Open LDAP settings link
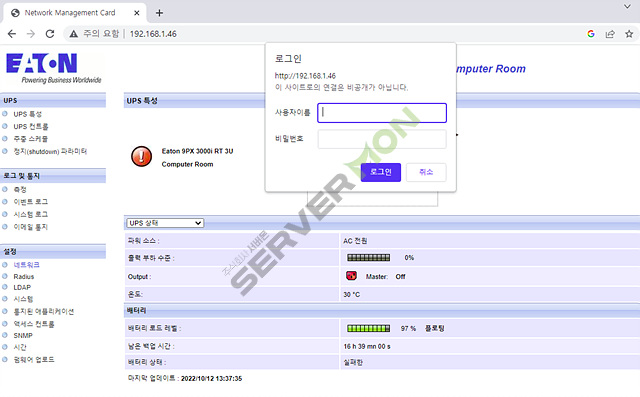The image size is (640, 397). tap(22, 287)
